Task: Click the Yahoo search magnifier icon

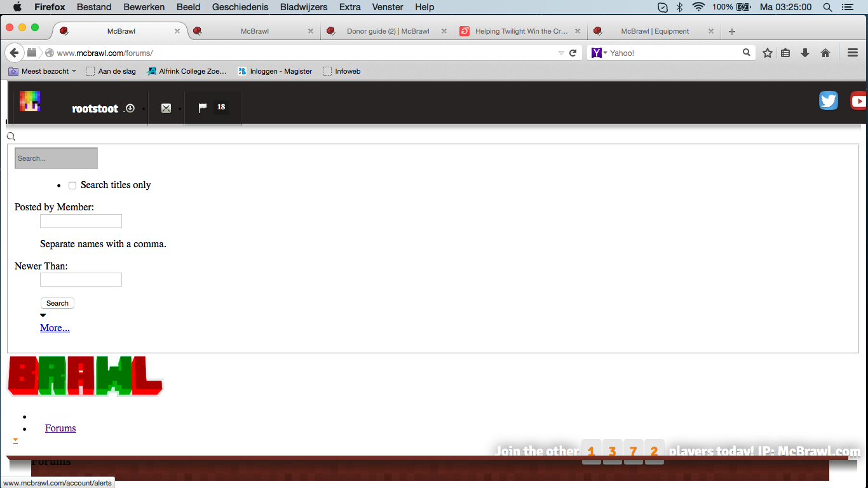Action: [x=747, y=53]
